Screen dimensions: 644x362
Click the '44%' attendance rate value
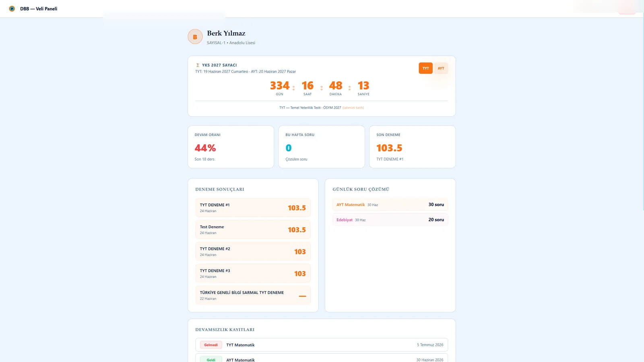(x=205, y=148)
